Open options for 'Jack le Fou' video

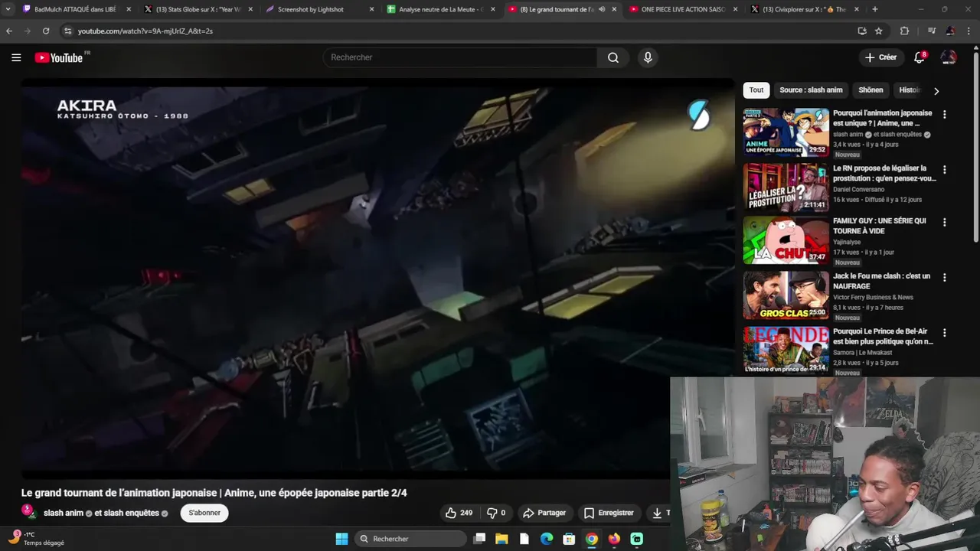944,277
